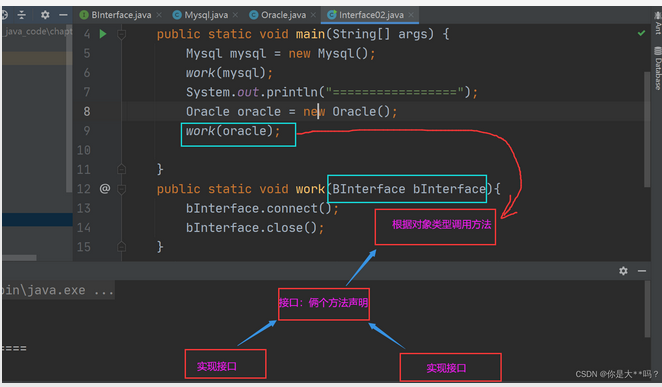Click 'bInterface.connect();' statement
Viewport: 662px width, 387px height.
pyautogui.click(x=262, y=208)
